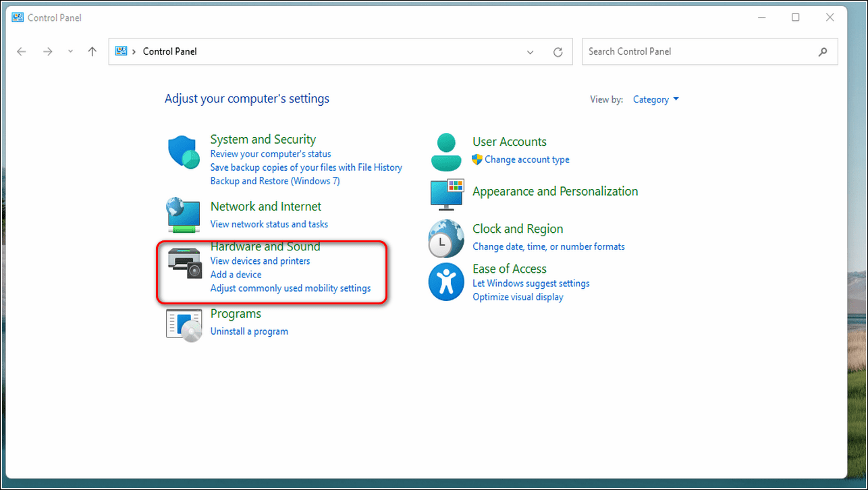
Task: Open the System and Security shield icon
Action: (184, 152)
